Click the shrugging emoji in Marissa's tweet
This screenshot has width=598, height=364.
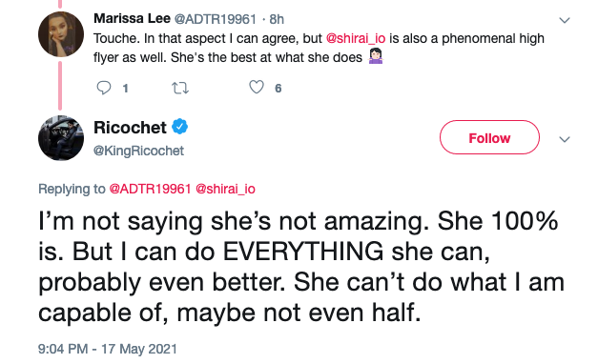375,56
